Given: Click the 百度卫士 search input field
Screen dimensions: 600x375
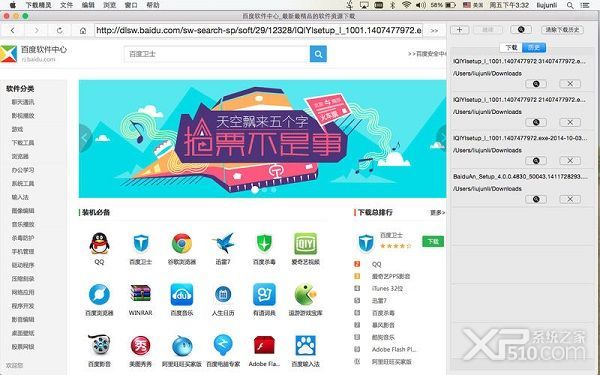Looking at the screenshot, I should tap(216, 54).
